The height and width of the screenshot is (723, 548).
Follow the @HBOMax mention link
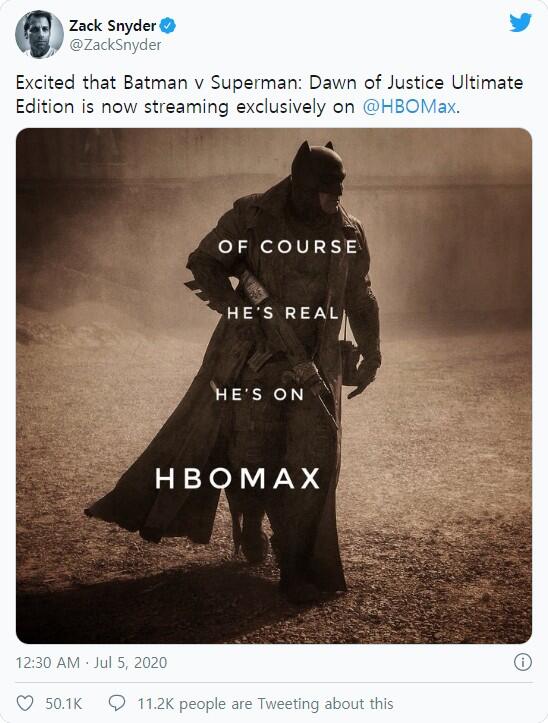409,107
